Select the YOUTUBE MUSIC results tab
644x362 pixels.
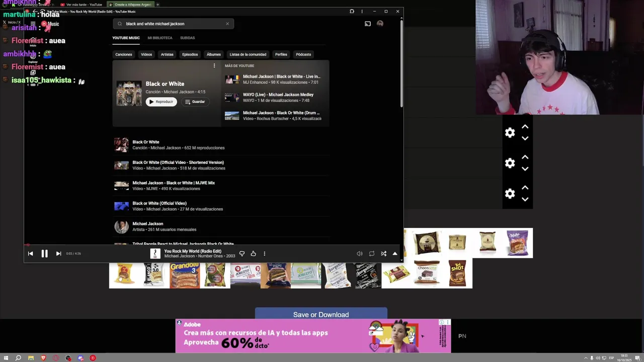[x=126, y=38]
